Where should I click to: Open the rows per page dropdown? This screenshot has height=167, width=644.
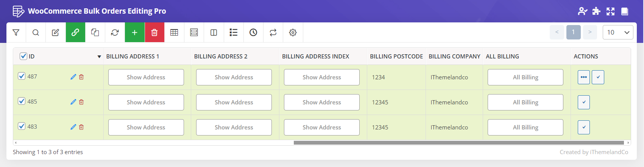point(617,32)
